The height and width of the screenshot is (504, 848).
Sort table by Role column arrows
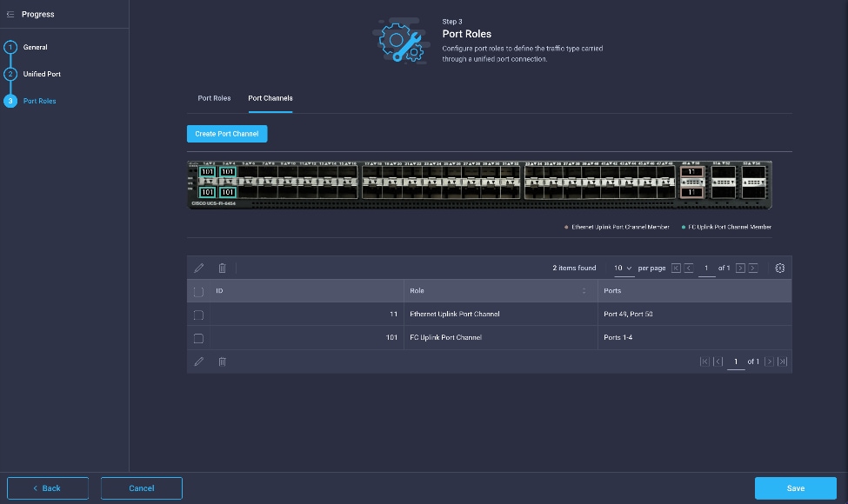[584, 291]
